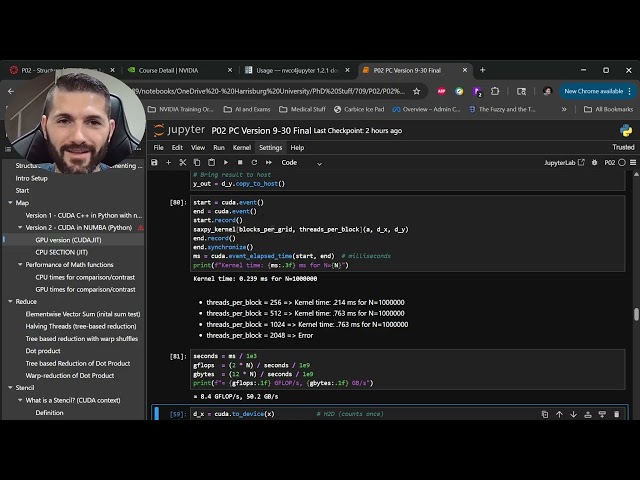Screen dimensions: 640x480
Task: Go to Intro Setup in the outline
Action: 31,178
